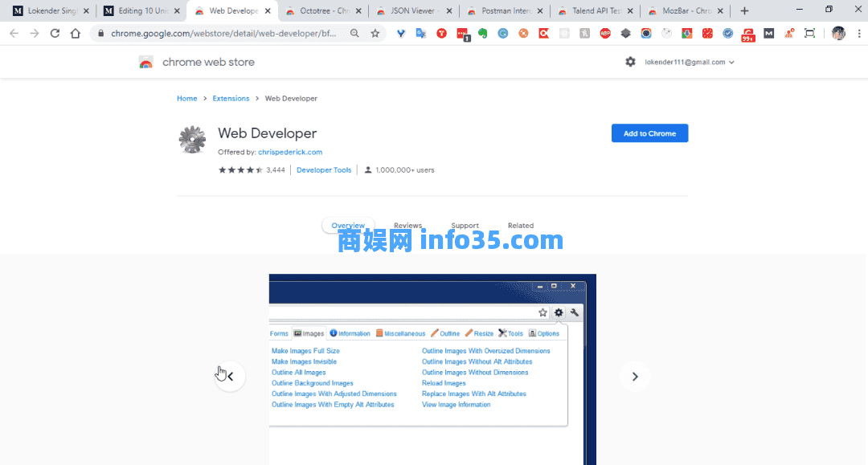Open the Buffer stacked-layers extension icon
The image size is (868, 465).
click(625, 34)
